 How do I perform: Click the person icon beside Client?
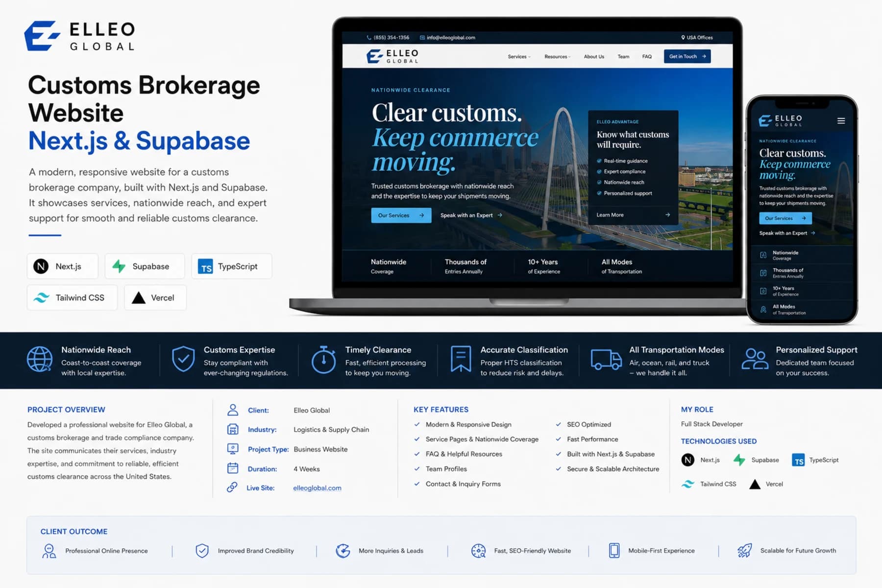233,410
